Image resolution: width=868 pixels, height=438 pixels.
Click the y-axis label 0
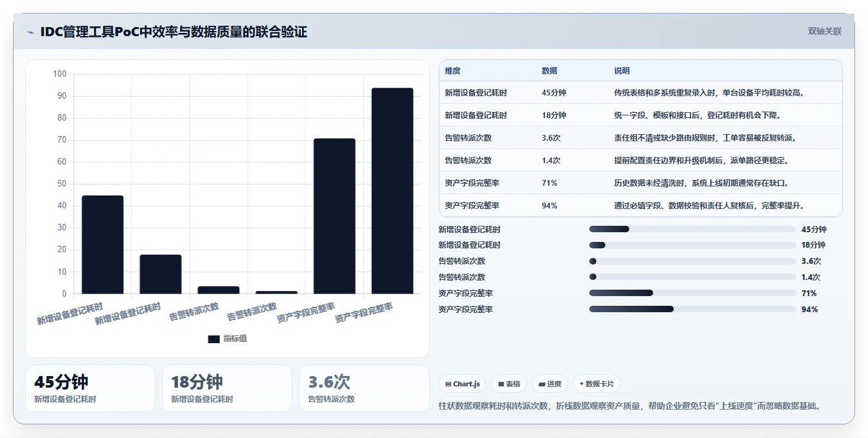click(65, 294)
